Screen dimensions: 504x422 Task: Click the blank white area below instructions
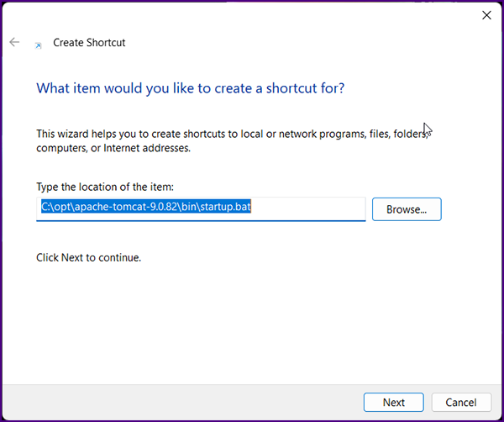pos(250,322)
